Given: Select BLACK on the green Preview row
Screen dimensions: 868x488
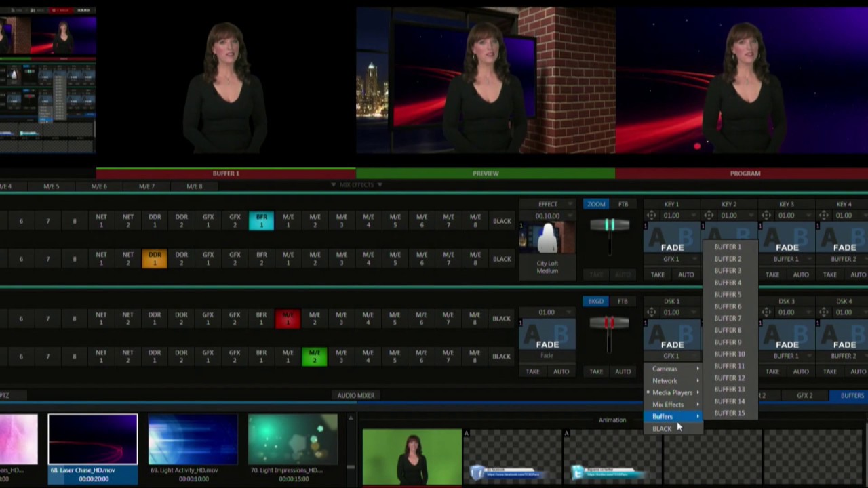Looking at the screenshot, I should pyautogui.click(x=502, y=357).
